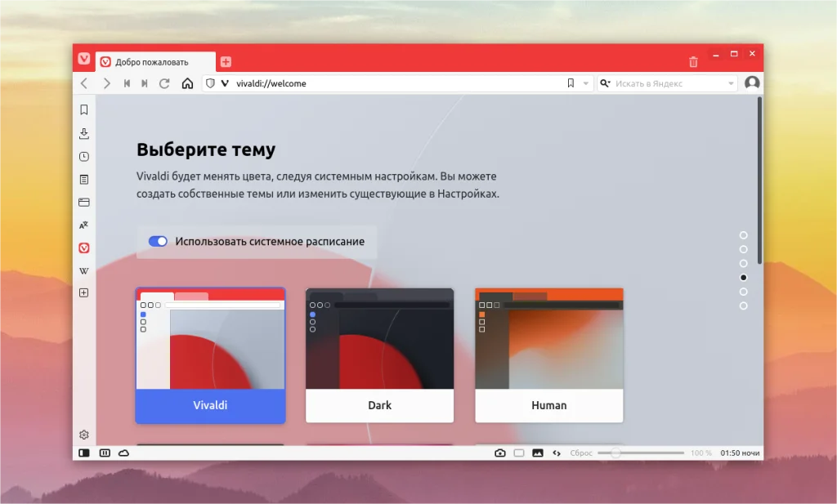The height and width of the screenshot is (504, 837).
Task: Open Vivaldi settings from the sidebar
Action: click(x=83, y=435)
